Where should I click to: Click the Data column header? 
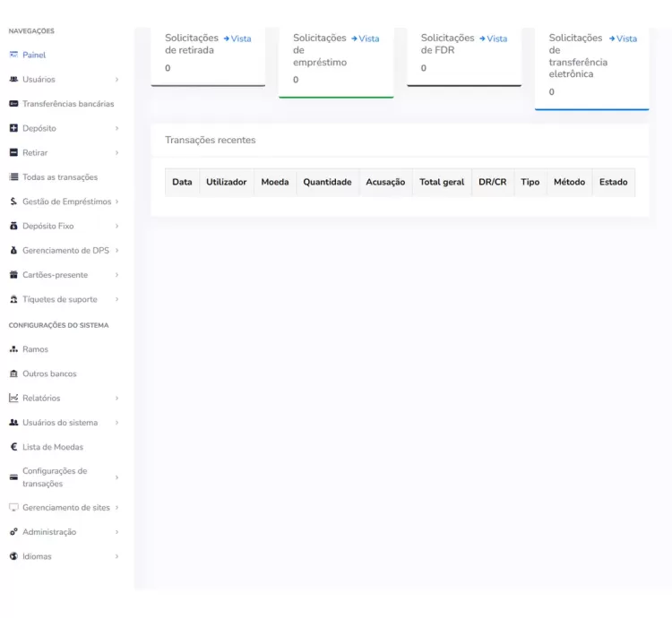click(x=182, y=182)
